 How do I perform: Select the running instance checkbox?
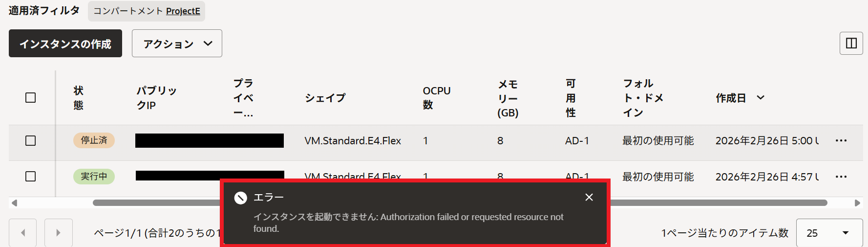click(x=31, y=177)
